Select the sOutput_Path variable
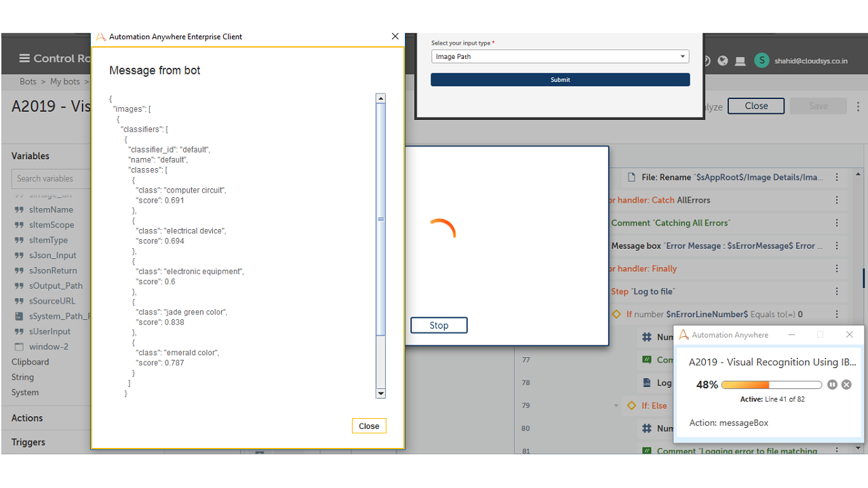The height and width of the screenshot is (488, 868). tap(56, 286)
